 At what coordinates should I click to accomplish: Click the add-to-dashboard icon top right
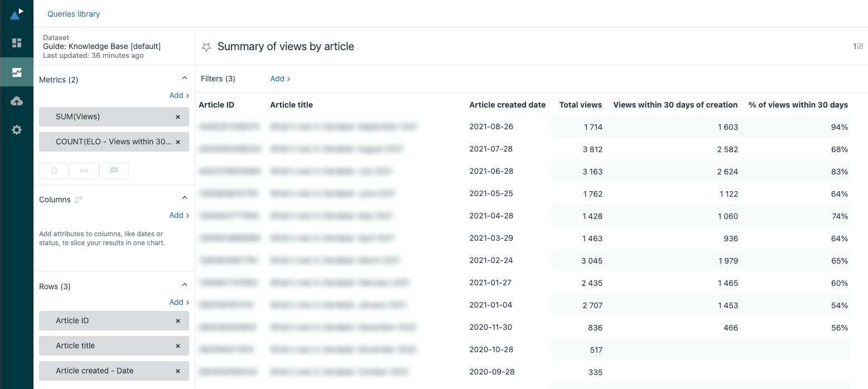(x=860, y=47)
